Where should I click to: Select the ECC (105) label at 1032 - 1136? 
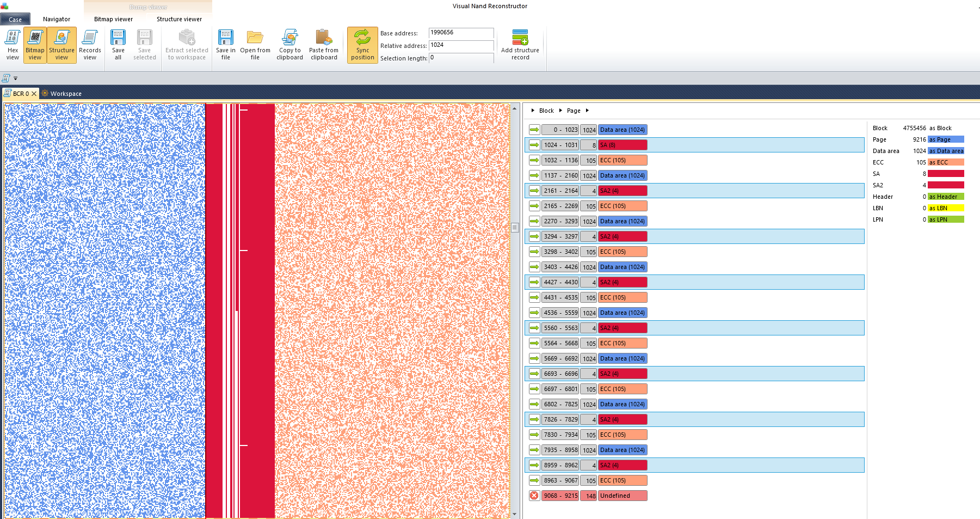pyautogui.click(x=622, y=160)
